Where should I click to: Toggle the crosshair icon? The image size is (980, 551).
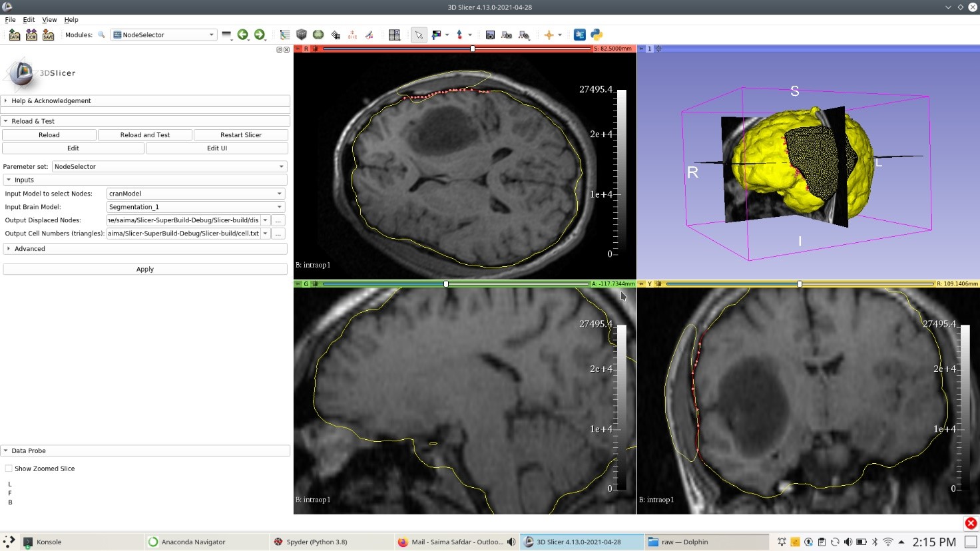coord(549,35)
